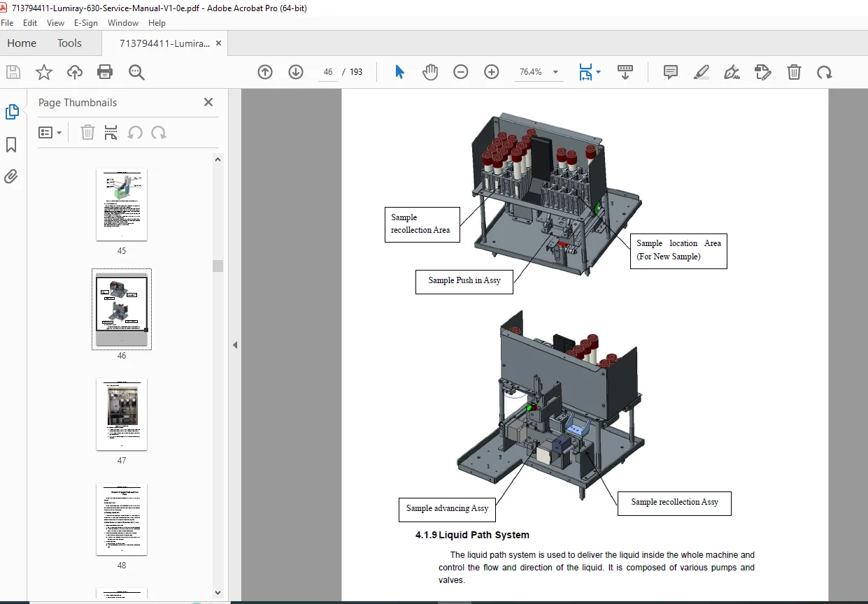Screen dimensions: 868x604
Task: Print the document using the printer icon
Action: [x=105, y=72]
